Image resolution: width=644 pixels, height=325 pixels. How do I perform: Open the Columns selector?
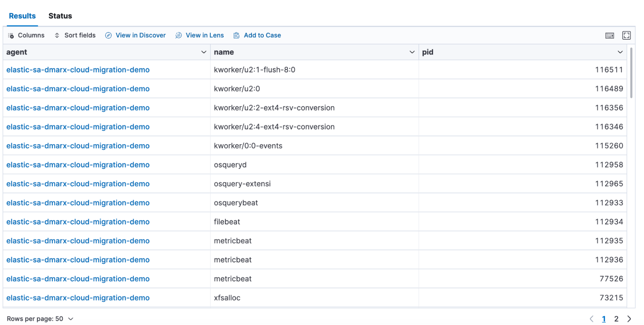[x=26, y=35]
